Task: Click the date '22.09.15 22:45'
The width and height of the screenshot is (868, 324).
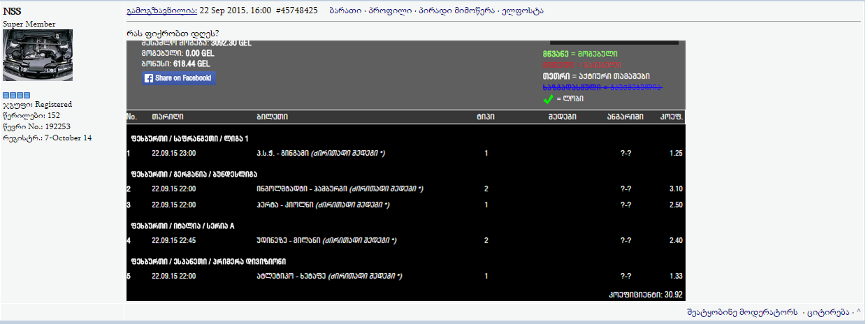Action: 174,240
